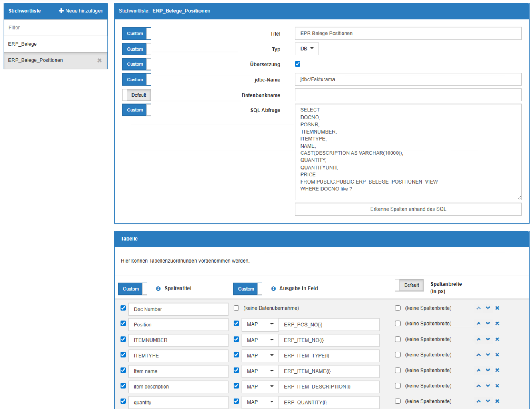Move ITEMTYPE row up

pyautogui.click(x=478, y=355)
